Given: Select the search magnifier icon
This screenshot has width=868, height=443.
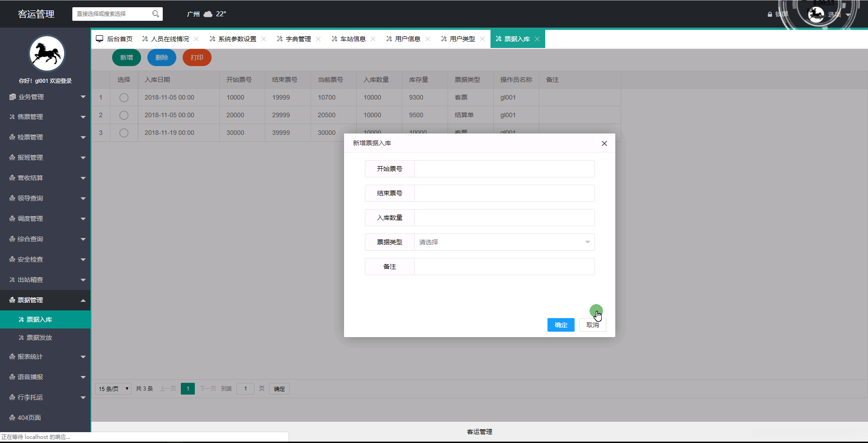Looking at the screenshot, I should (156, 14).
